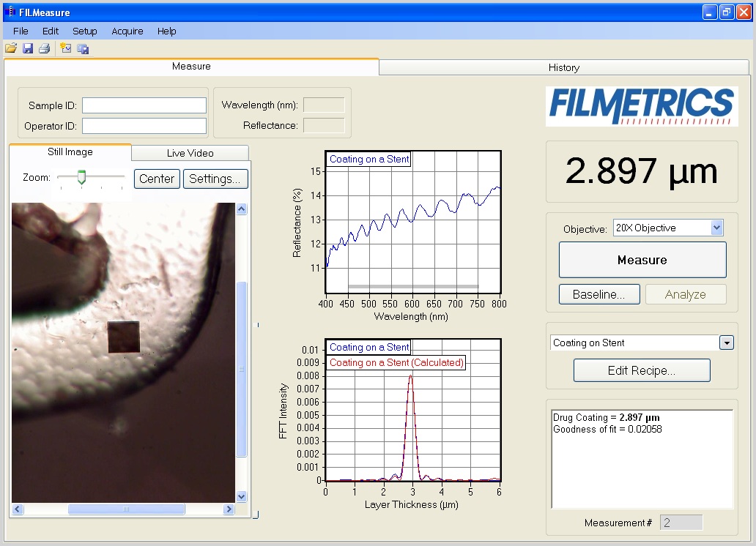Click the image scroll left arrow

click(x=18, y=509)
